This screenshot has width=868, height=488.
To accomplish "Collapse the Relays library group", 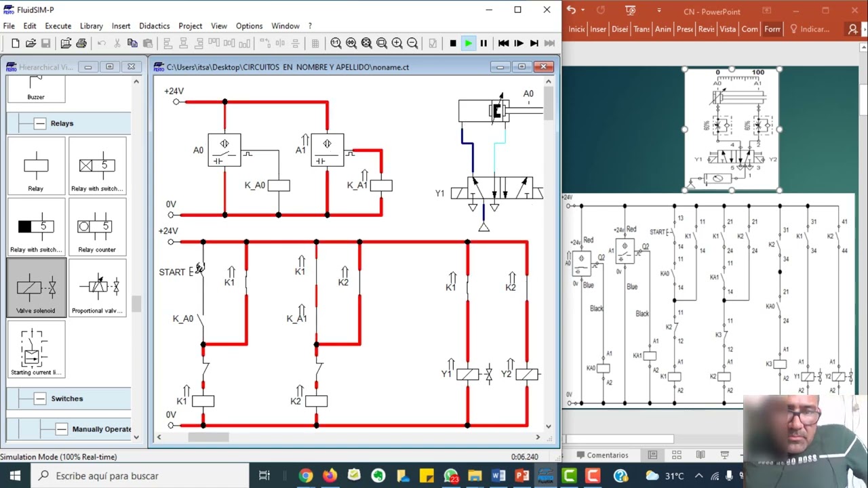I will [40, 123].
